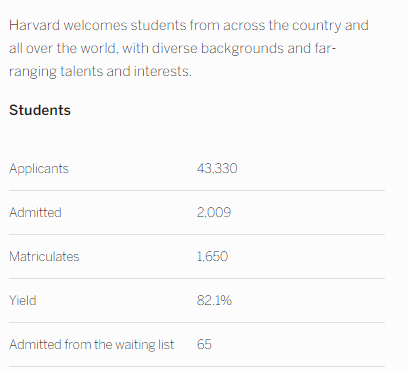408x372 pixels.
Task: Click the 43,330 applicants value
Action: pyautogui.click(x=217, y=168)
